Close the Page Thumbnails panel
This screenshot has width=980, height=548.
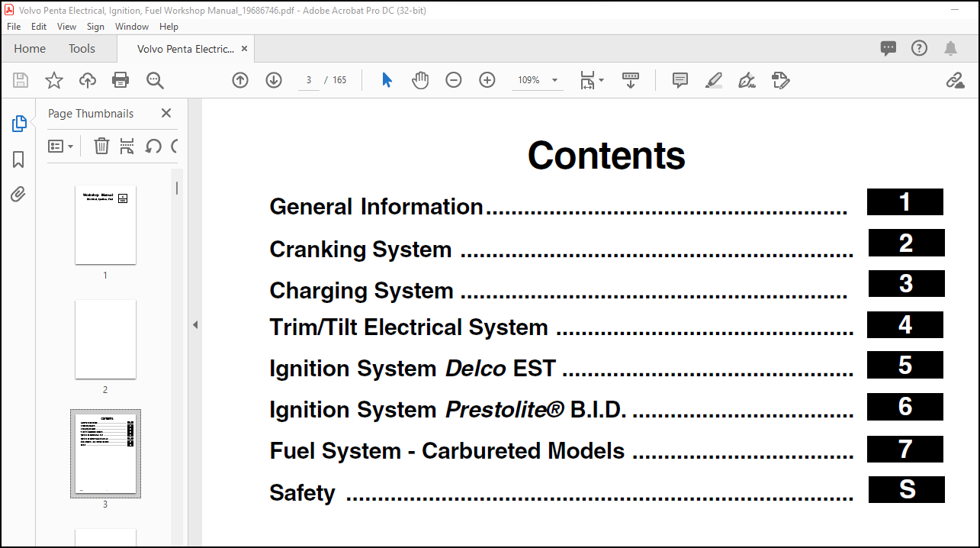click(x=166, y=113)
